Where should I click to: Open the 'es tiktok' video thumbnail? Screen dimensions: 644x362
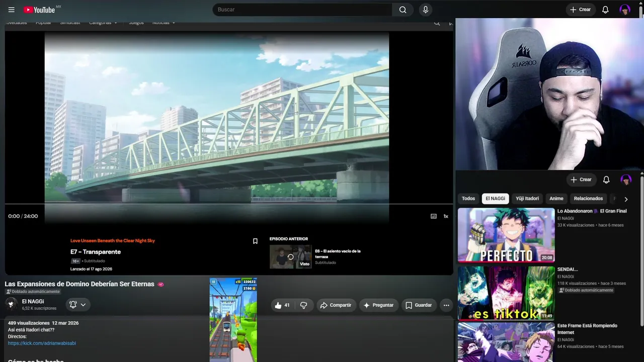(x=506, y=293)
